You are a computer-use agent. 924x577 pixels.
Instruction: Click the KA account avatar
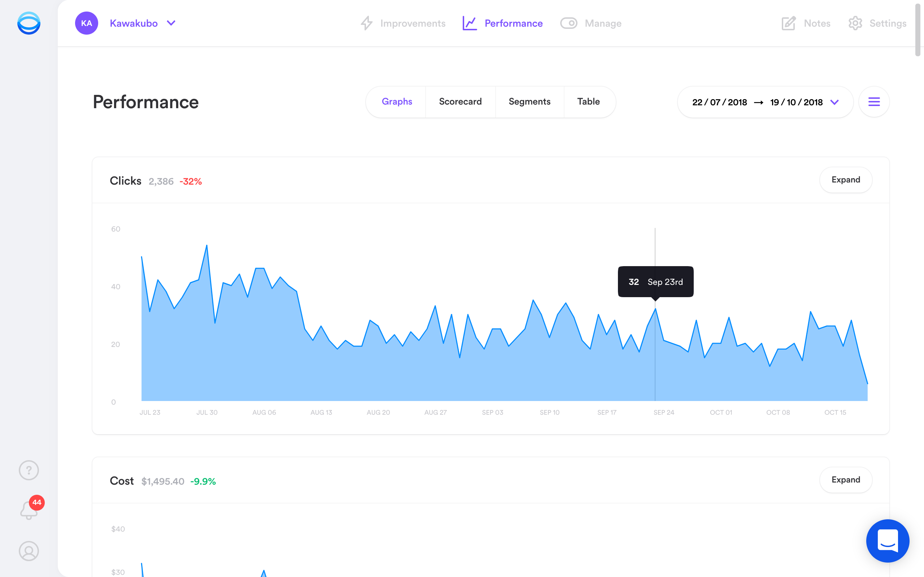[x=86, y=23]
